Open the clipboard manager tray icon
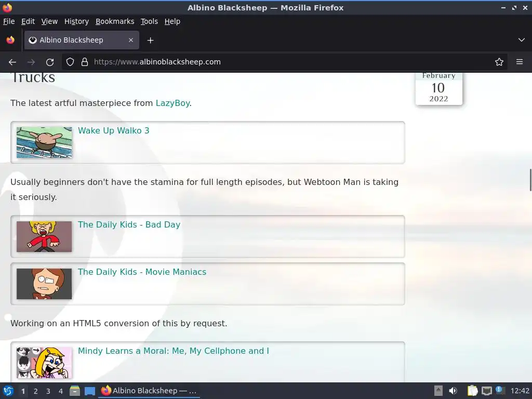The image size is (532, 399). [x=472, y=391]
